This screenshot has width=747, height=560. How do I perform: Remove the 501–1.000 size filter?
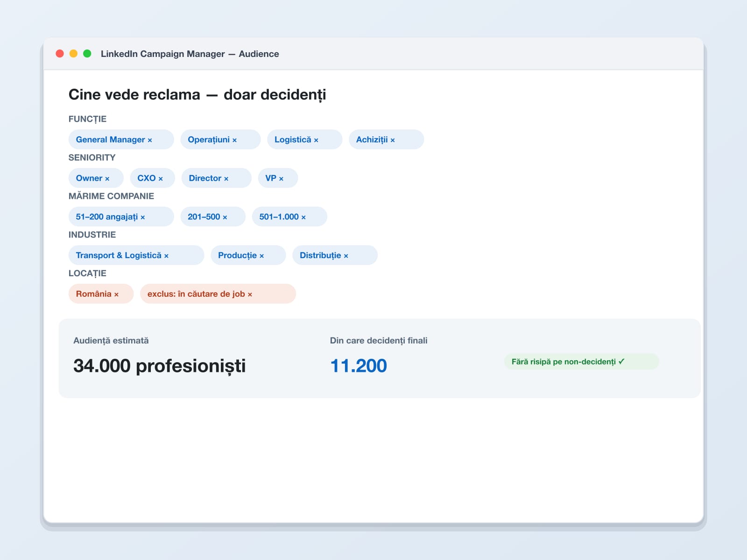pyautogui.click(x=303, y=217)
